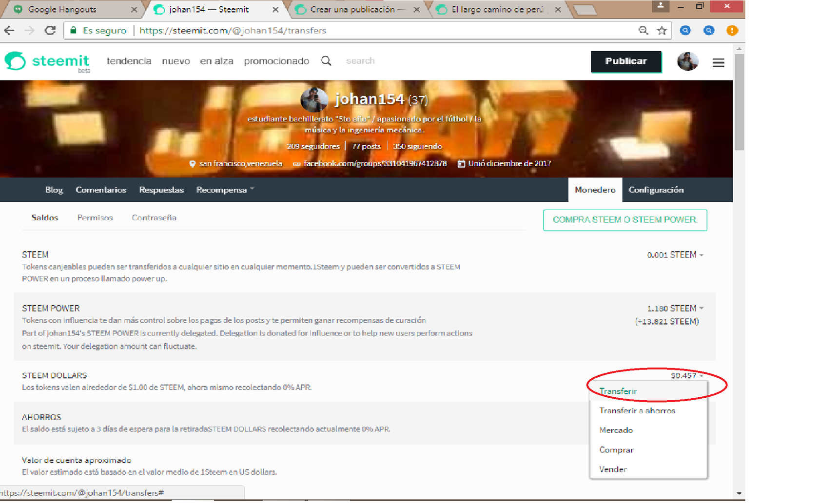Click the Chrome profile person icon
The image size is (819, 504).
[661, 5]
